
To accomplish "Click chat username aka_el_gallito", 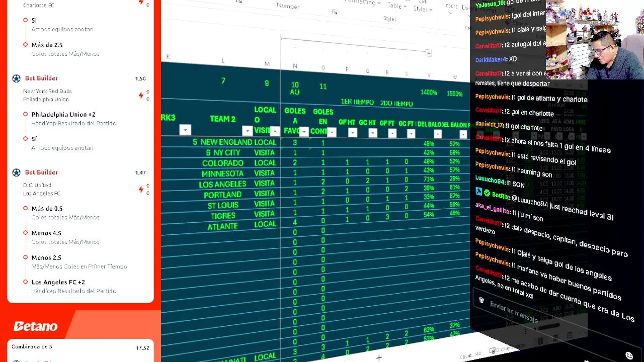I will point(493,208).
